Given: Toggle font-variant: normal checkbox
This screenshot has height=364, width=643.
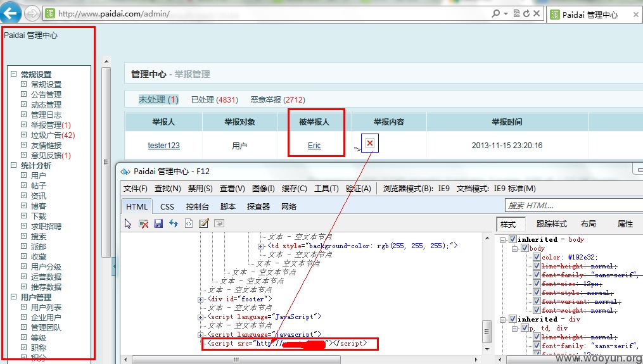Looking at the screenshot, I should tap(537, 302).
